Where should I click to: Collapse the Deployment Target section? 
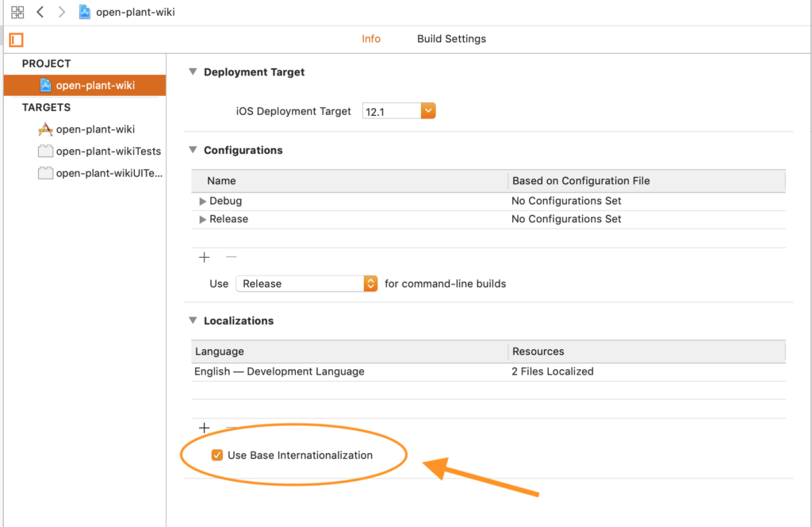(193, 71)
